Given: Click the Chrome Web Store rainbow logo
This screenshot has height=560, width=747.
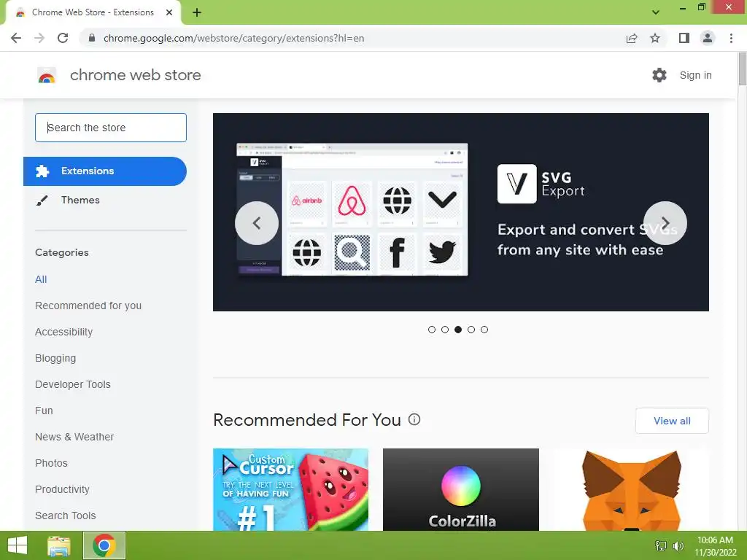Looking at the screenshot, I should pos(47,75).
